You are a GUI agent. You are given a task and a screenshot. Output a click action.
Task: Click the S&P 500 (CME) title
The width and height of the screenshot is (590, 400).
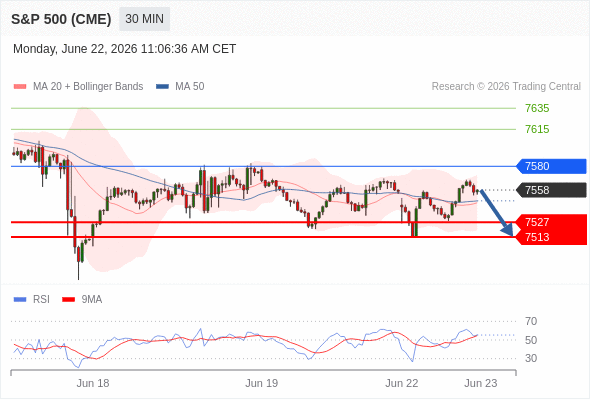pos(61,19)
